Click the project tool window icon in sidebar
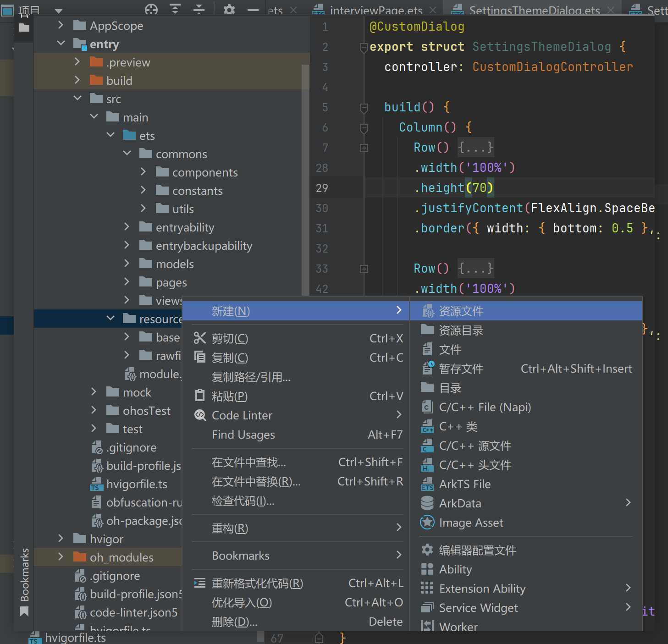Viewport: 668px width, 644px height. click(24, 28)
